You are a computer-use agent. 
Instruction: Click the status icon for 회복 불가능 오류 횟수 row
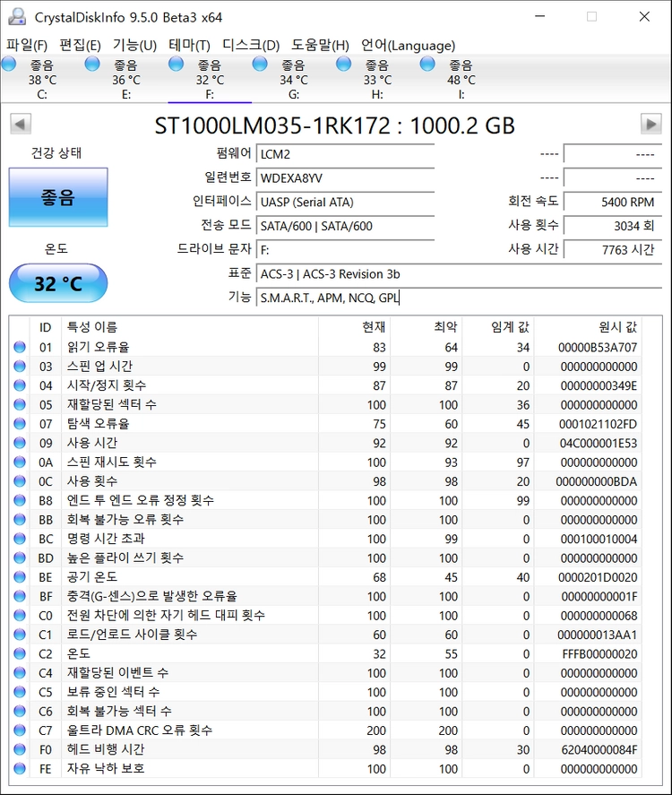20,520
